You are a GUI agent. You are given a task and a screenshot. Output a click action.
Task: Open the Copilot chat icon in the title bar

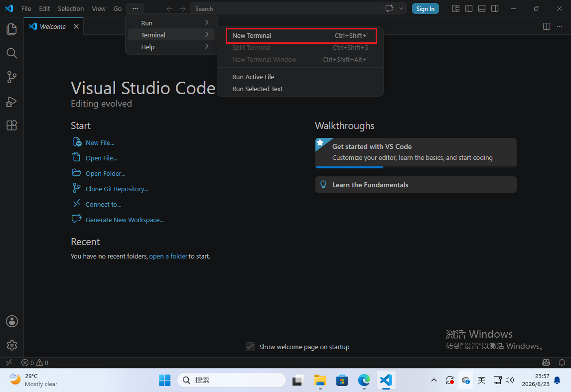(389, 8)
